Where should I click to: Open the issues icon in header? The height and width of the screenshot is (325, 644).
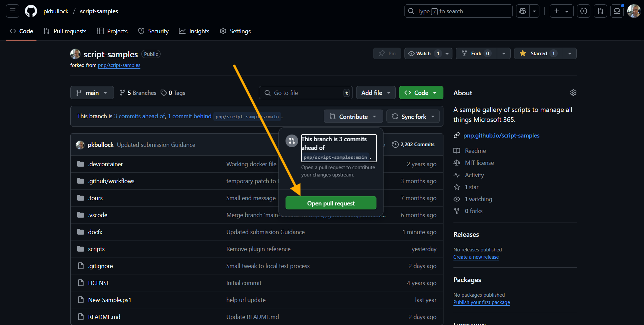pos(584,11)
